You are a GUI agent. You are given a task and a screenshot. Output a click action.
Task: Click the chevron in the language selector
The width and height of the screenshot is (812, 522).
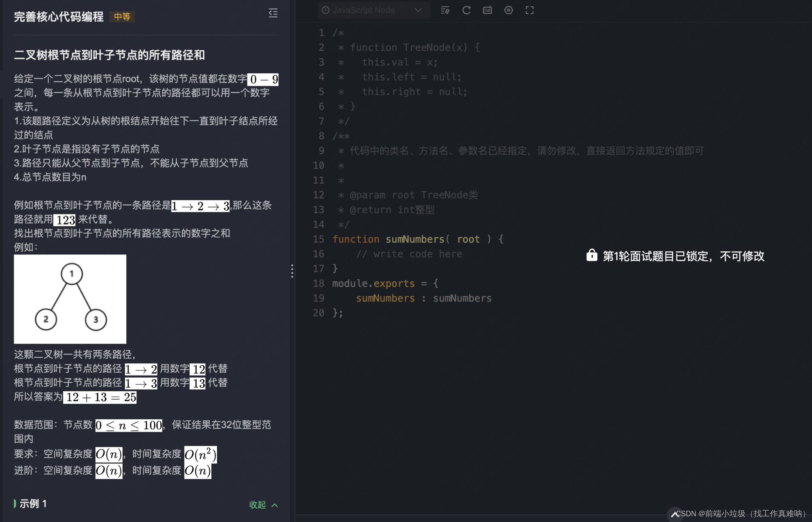click(x=418, y=11)
